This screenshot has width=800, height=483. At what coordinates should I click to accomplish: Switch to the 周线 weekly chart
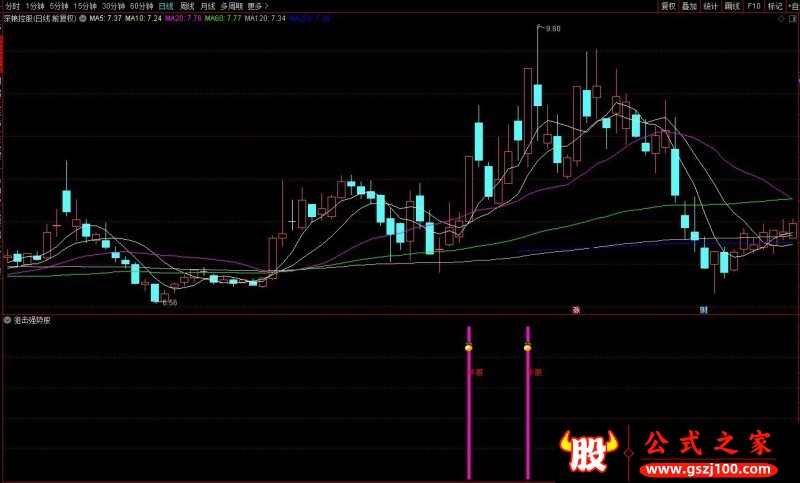(187, 6)
